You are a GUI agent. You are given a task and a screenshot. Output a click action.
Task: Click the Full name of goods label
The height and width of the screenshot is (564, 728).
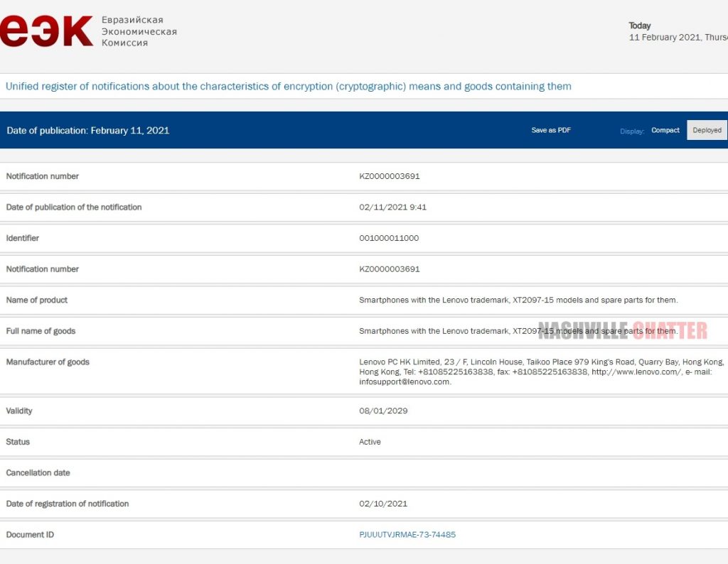(41, 331)
